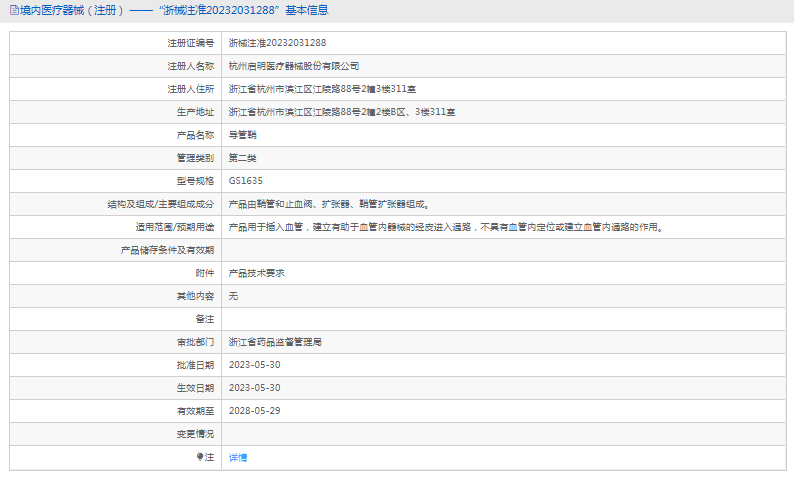The width and height of the screenshot is (794, 479).
Task: Click the 其他内容 label
Action: tap(195, 296)
